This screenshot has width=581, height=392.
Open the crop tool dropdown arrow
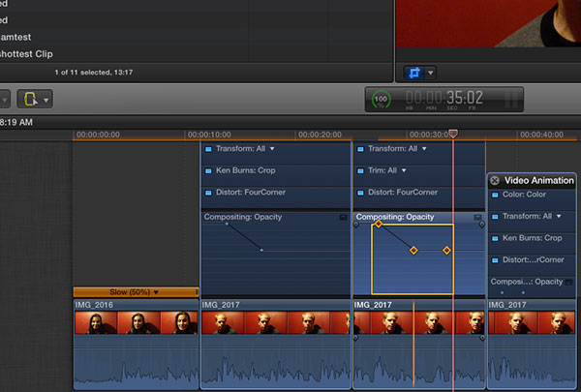click(x=431, y=73)
